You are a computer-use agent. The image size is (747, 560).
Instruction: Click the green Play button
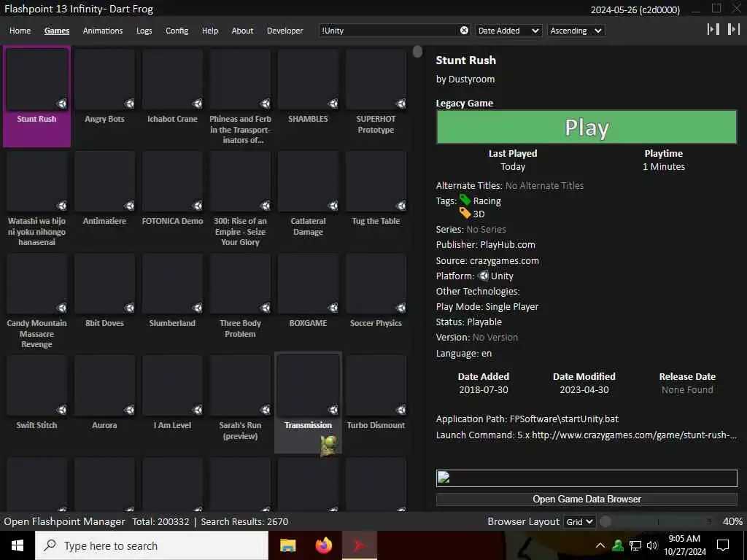(x=587, y=127)
